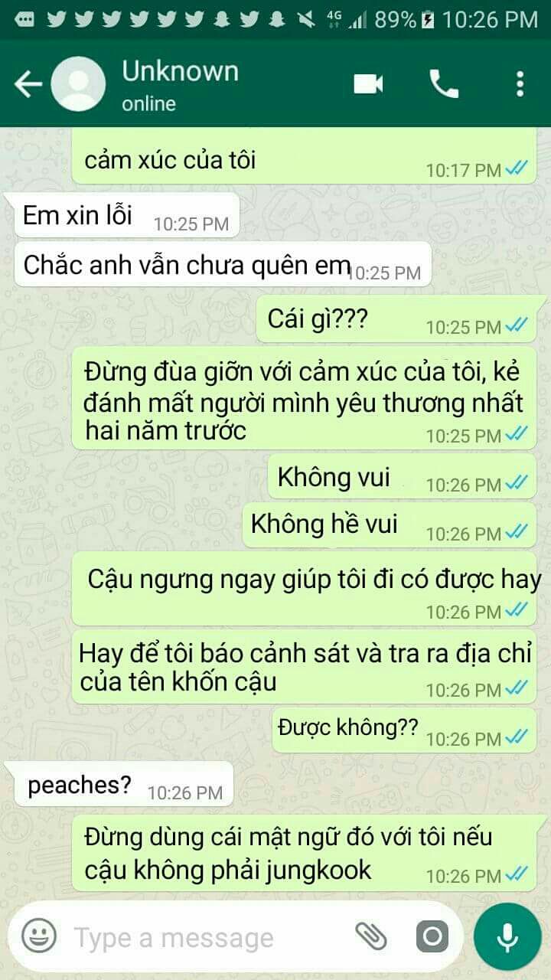Tap the "Cái gì???" sent message
The height and width of the screenshot is (980, 551).
[x=396, y=318]
